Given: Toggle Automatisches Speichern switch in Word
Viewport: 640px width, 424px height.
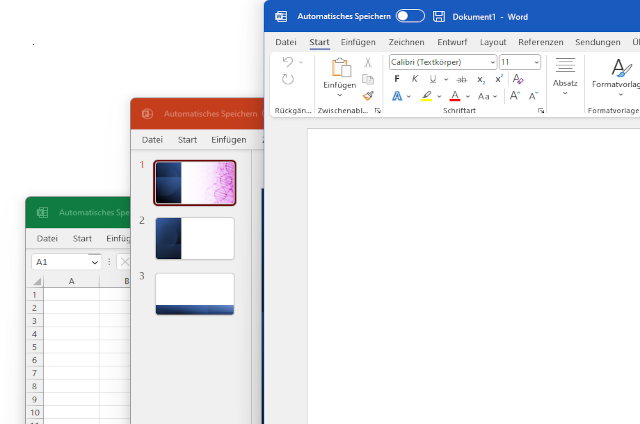Looking at the screenshot, I should point(410,16).
